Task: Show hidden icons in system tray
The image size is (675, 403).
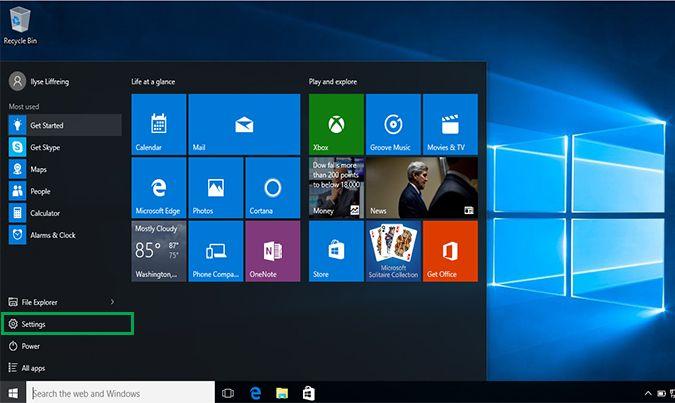Action: point(648,393)
